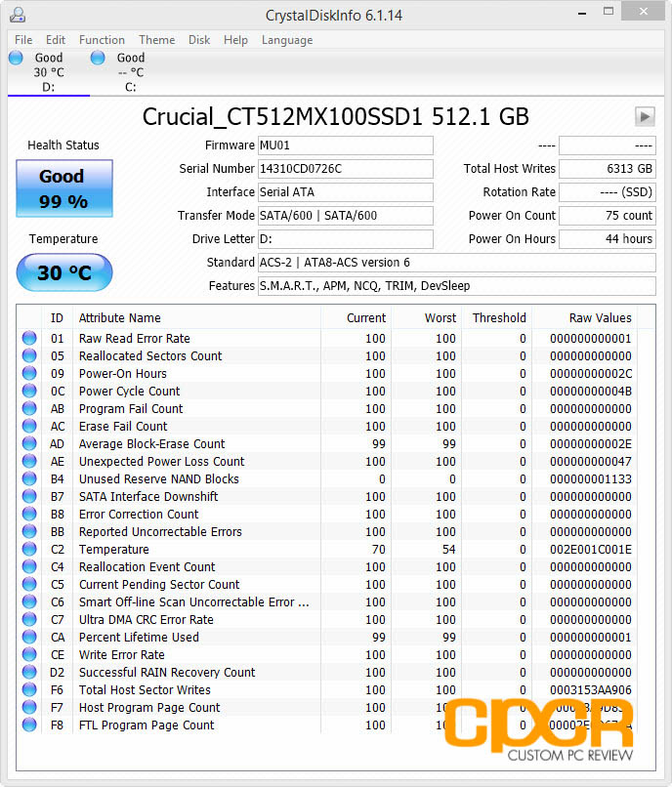The image size is (672, 787).
Task: Click the status icon for Ultra DMA CRC Error Rate
Action: (29, 619)
